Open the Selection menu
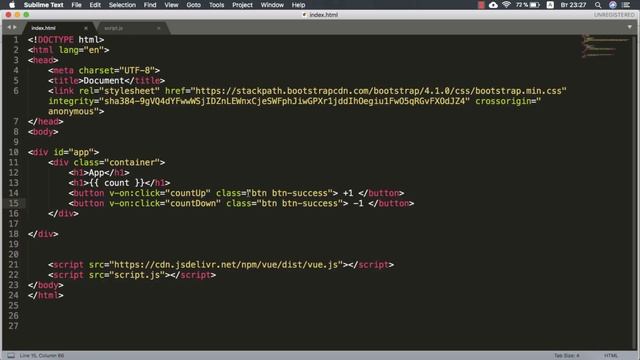Screen dimensions: 640x360 (122, 5)
